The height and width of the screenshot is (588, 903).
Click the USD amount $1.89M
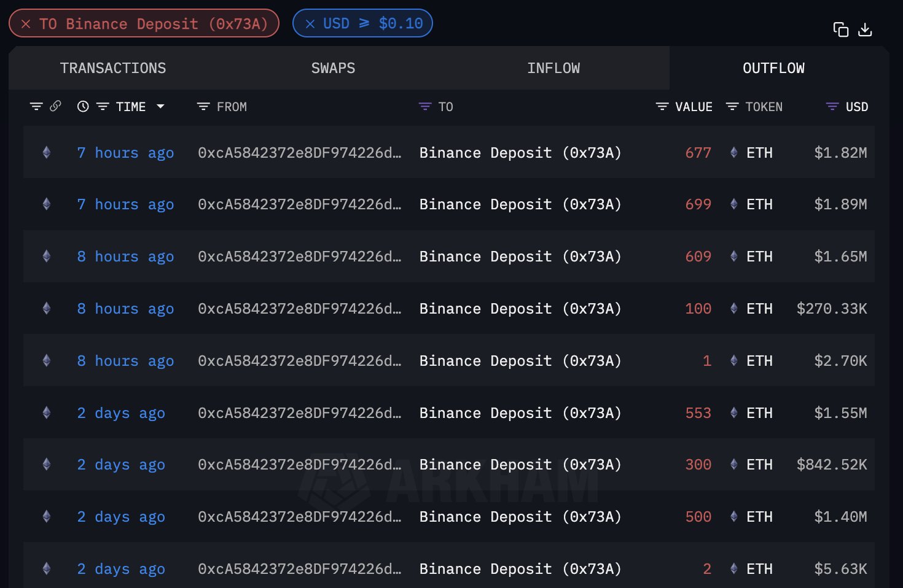coord(840,204)
